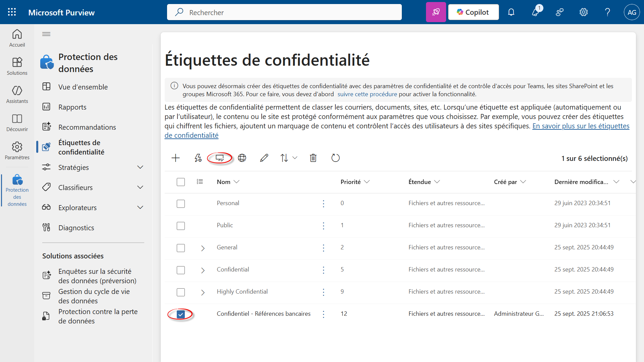Open Diagnostics in the navigation menu
Screen dimensions: 644x362
click(x=76, y=228)
